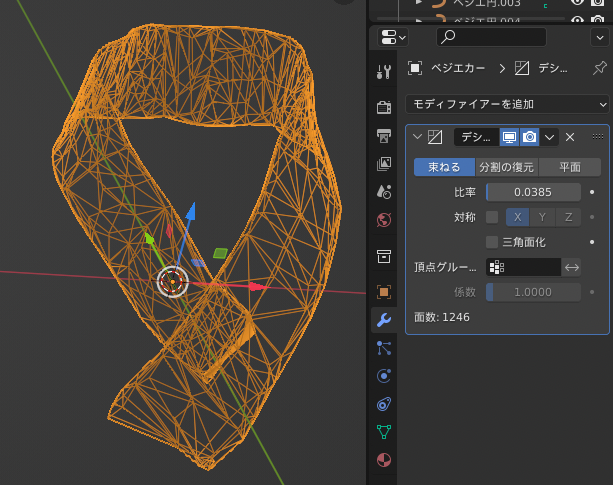Pin the properties editor context

point(599,69)
